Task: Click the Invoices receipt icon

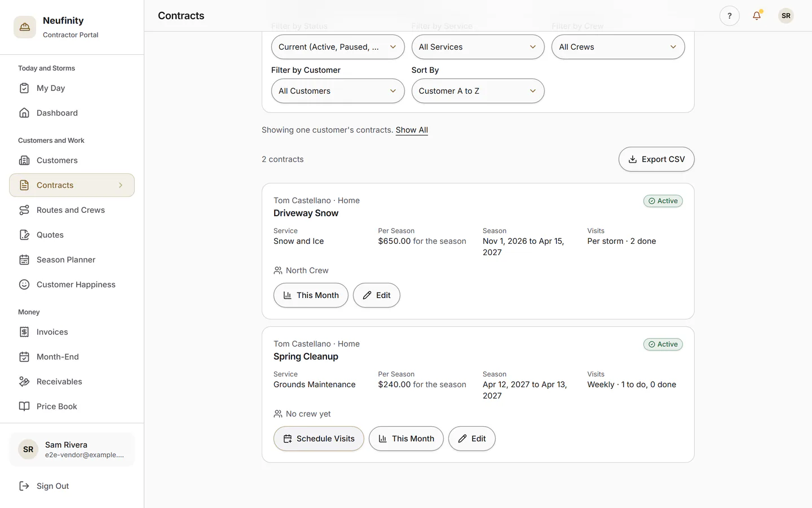Action: click(x=24, y=332)
